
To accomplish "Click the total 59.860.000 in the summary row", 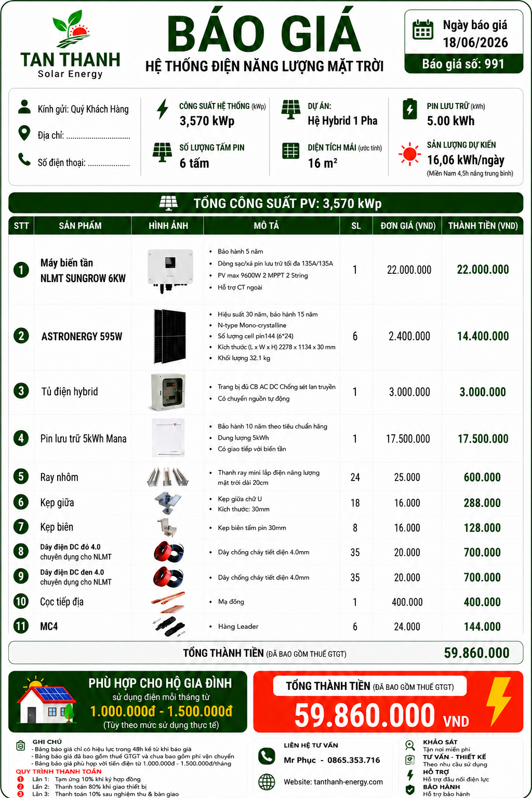I will click(477, 653).
